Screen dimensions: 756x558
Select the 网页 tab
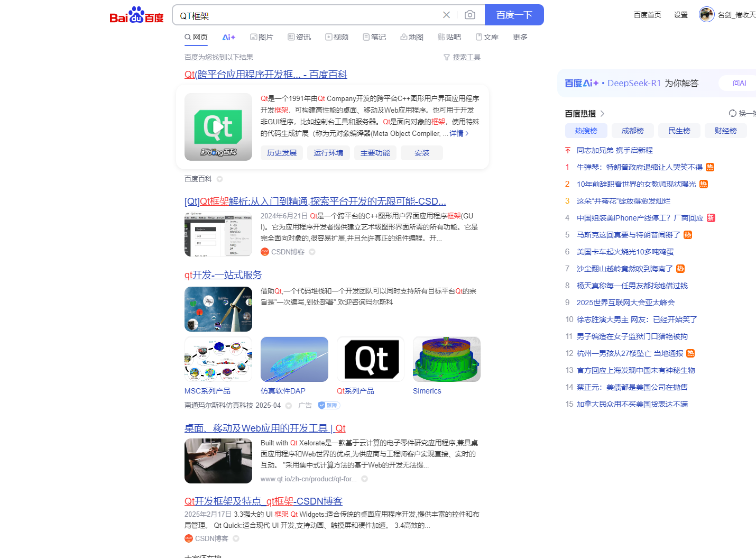pyautogui.click(x=196, y=37)
